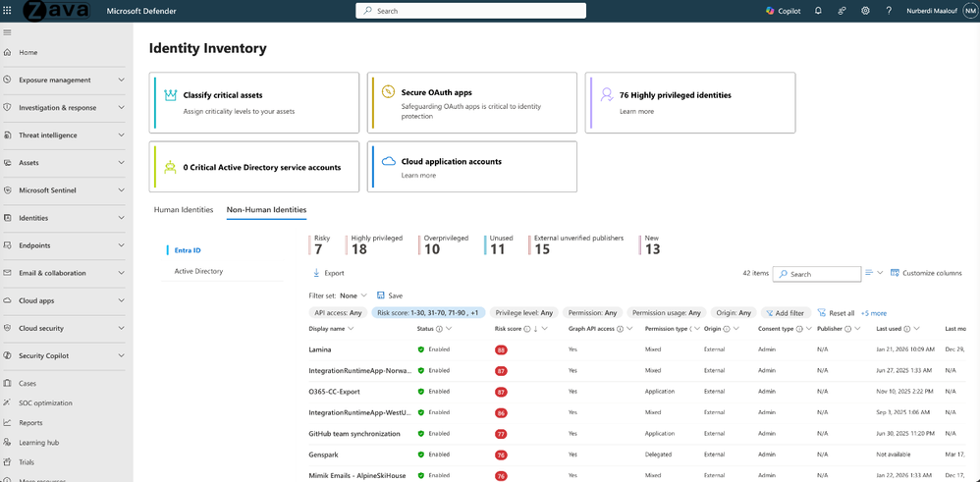
Task: Click the Add filter button
Action: 786,312
